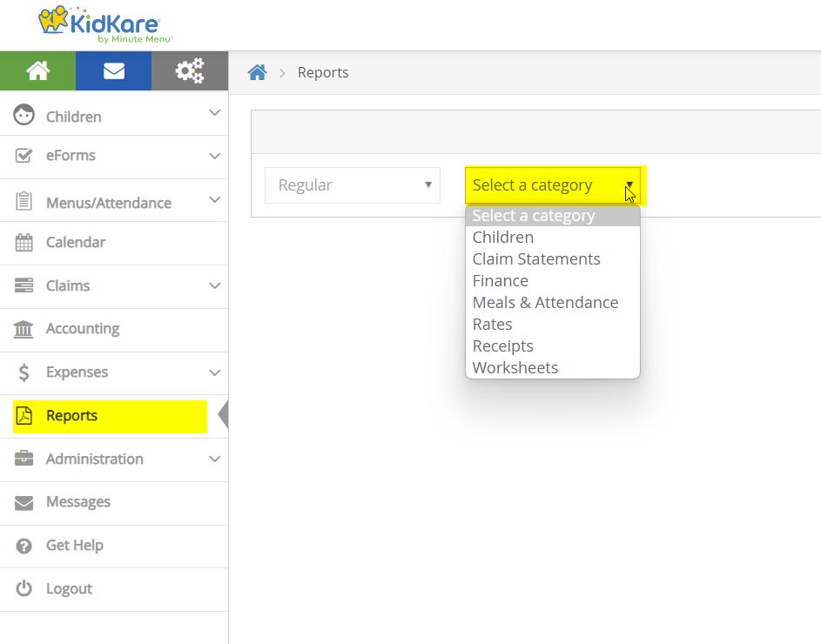The width and height of the screenshot is (821, 644).
Task: Click the breadcrumb home icon
Action: point(257,73)
